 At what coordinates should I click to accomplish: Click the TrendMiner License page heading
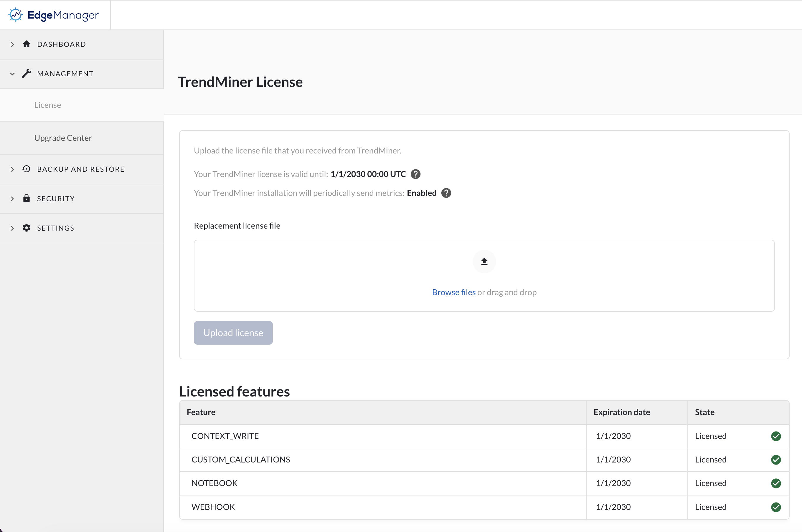(x=240, y=82)
